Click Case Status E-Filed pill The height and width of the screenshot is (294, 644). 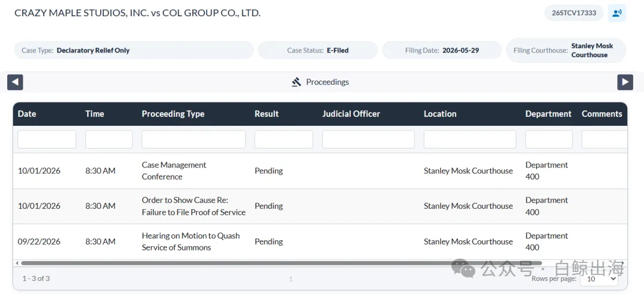pos(318,51)
